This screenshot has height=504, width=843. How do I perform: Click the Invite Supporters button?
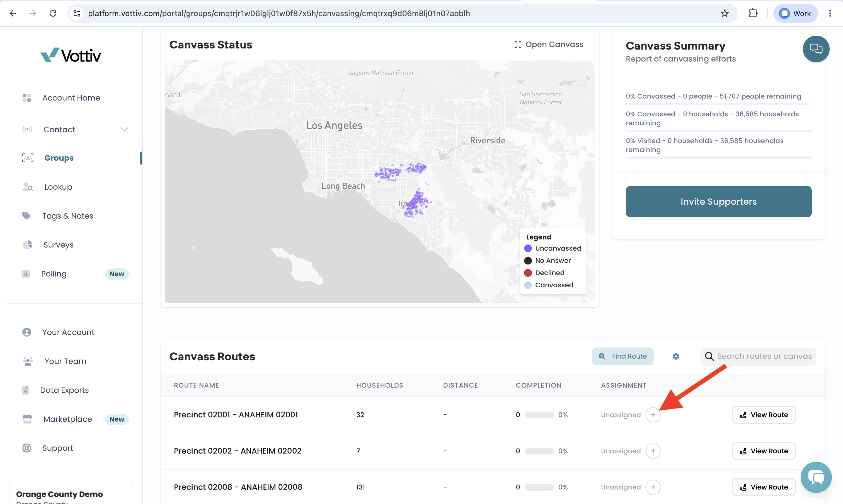click(718, 201)
